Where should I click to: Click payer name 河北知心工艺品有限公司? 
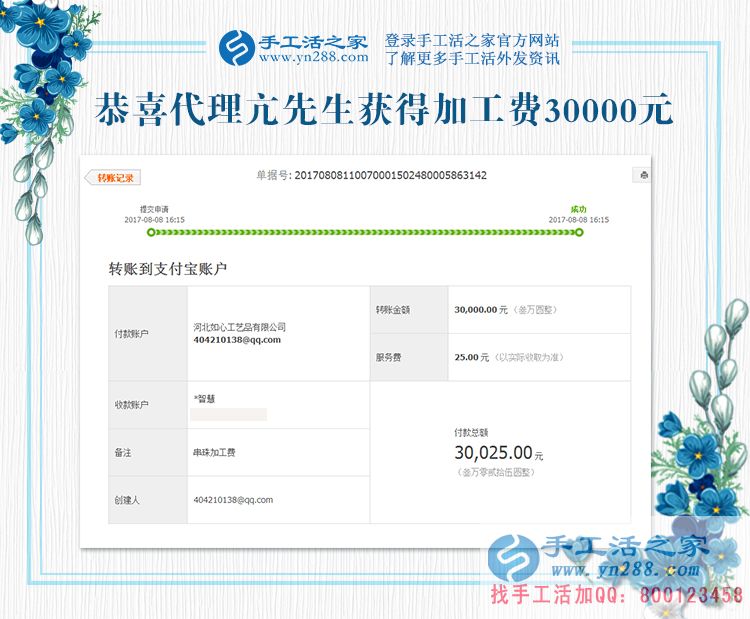click(240, 327)
